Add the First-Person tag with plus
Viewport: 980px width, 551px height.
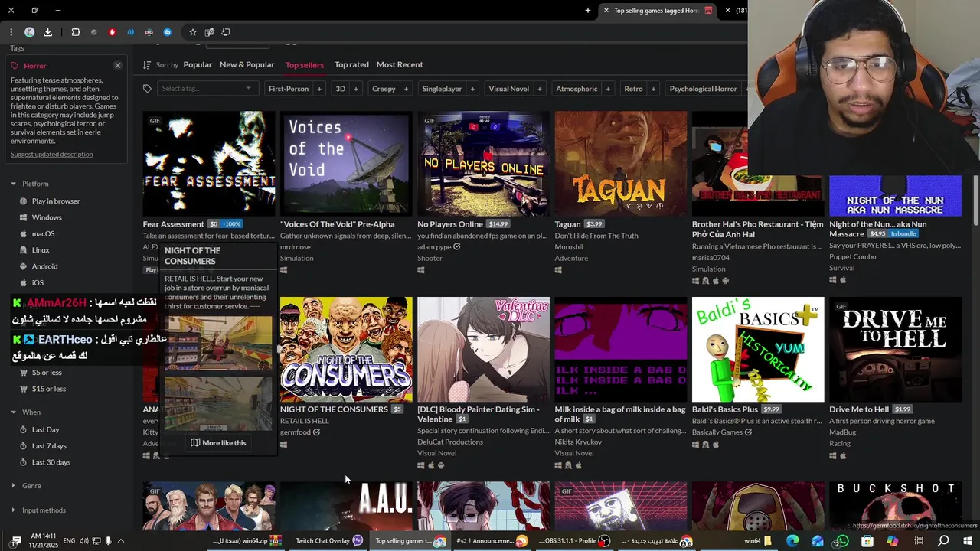319,89
